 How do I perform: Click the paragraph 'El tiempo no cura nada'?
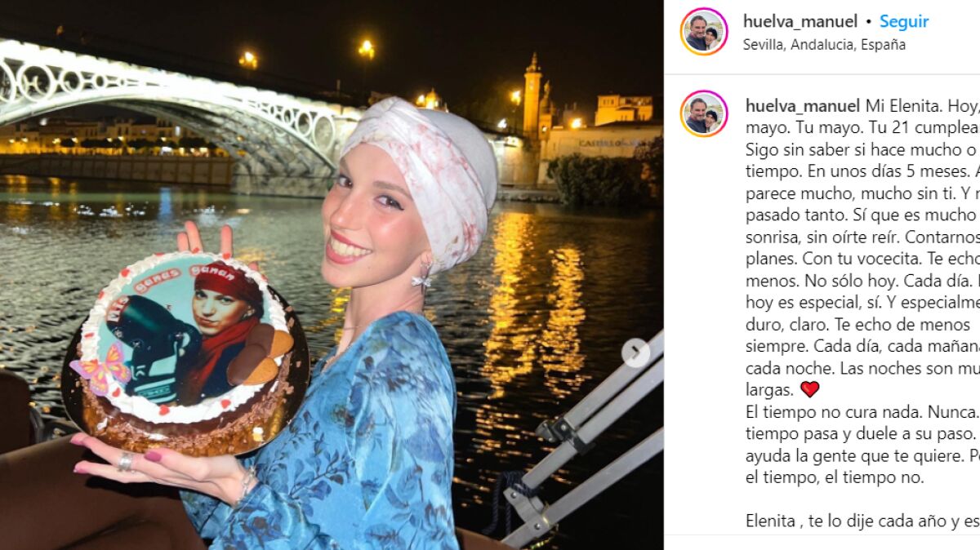(x=862, y=445)
